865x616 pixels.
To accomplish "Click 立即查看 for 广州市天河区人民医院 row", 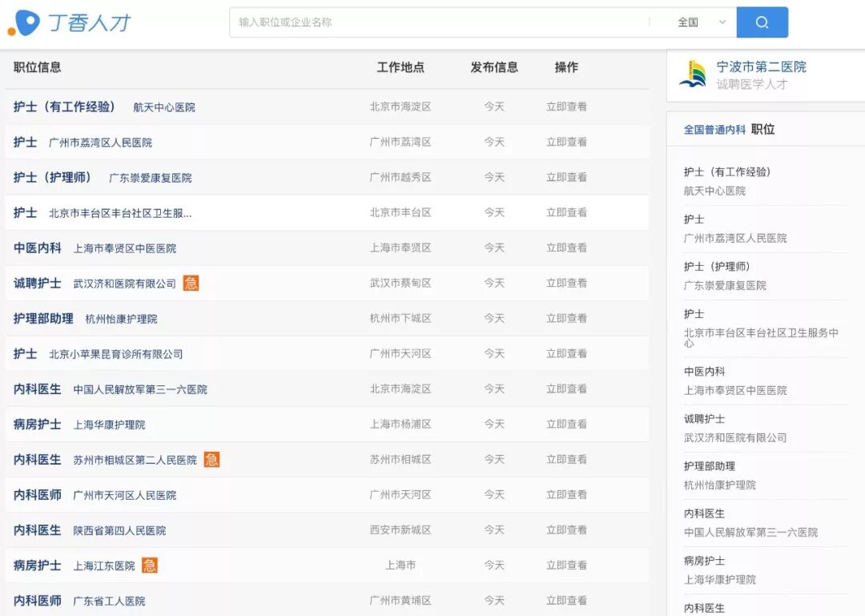I will click(566, 494).
